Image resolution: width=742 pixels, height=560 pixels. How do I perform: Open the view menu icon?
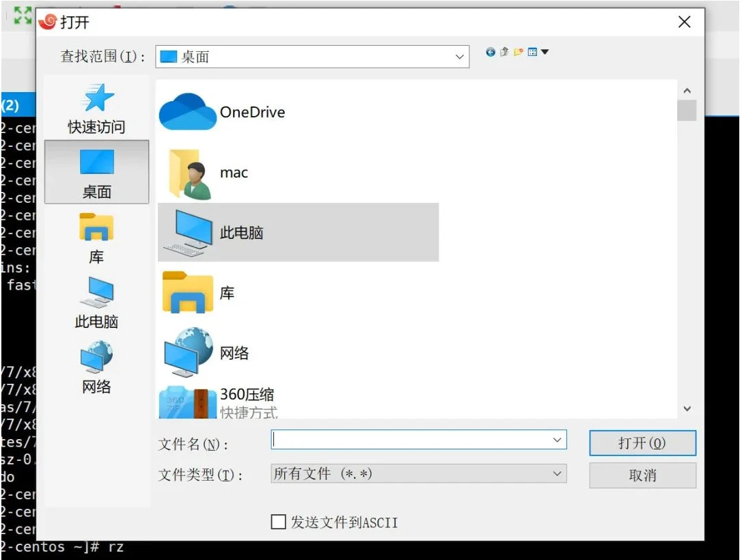point(537,52)
